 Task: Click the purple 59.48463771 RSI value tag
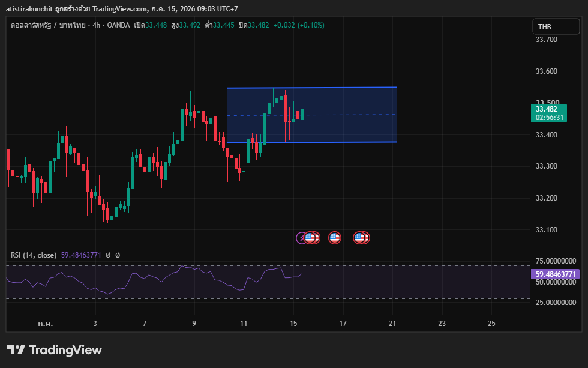coord(556,274)
